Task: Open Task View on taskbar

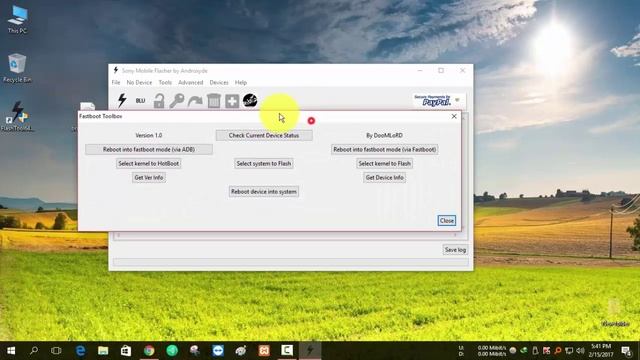Action: [x=56, y=350]
